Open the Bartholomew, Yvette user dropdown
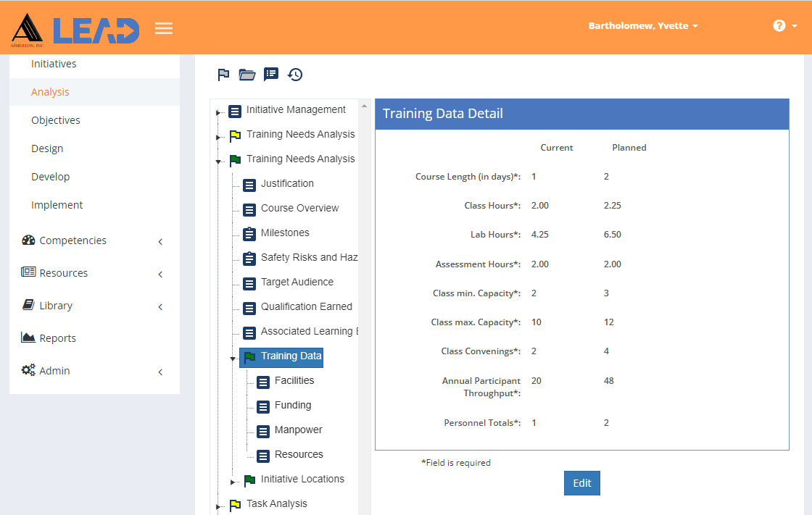The height and width of the screenshot is (515, 812). pyautogui.click(x=642, y=26)
